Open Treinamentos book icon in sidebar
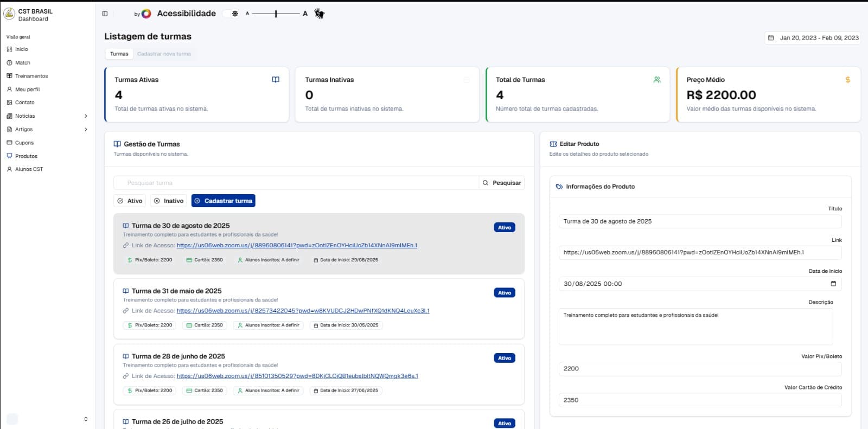This screenshot has height=429, width=868. (x=9, y=76)
